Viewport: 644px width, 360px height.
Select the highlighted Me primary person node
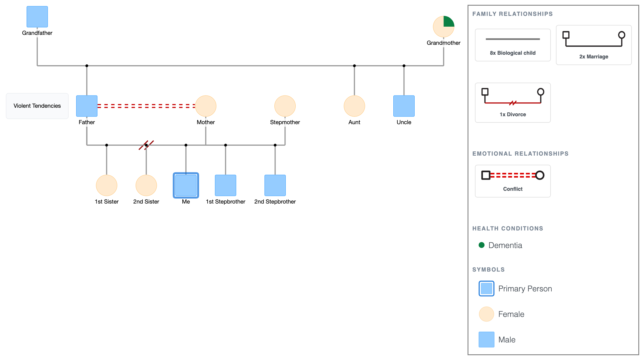186,185
